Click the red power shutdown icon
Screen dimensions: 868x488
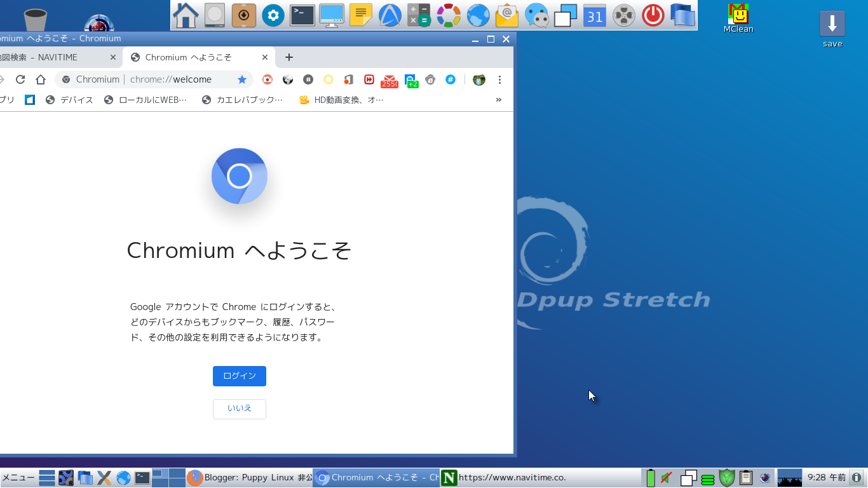[653, 15]
